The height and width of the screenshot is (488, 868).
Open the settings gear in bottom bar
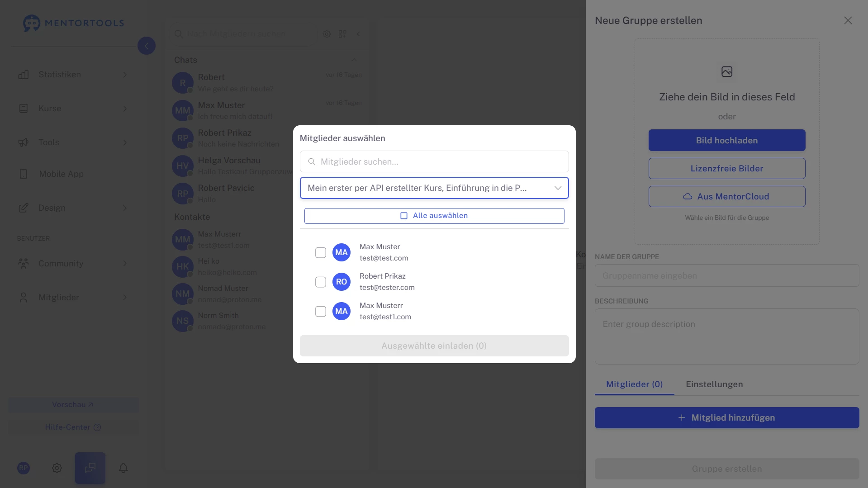[57, 468]
